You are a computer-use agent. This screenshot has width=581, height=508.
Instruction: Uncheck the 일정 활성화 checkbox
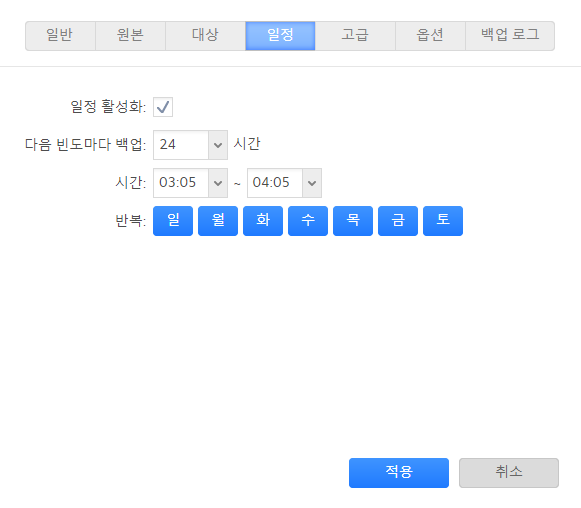(163, 107)
